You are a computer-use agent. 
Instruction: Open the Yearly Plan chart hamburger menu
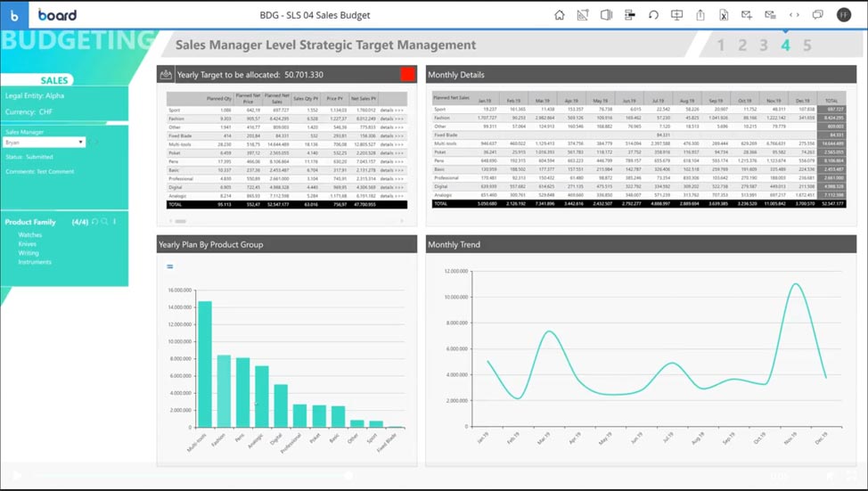(x=170, y=266)
